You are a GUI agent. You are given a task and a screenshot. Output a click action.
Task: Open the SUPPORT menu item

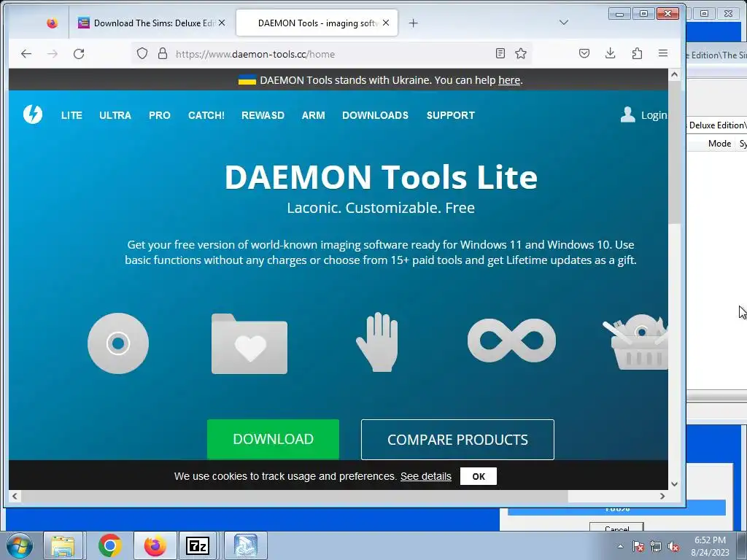[451, 115]
